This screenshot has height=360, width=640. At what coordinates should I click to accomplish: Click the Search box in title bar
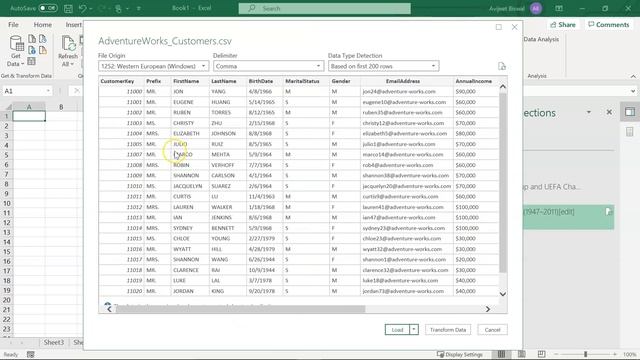(324, 8)
